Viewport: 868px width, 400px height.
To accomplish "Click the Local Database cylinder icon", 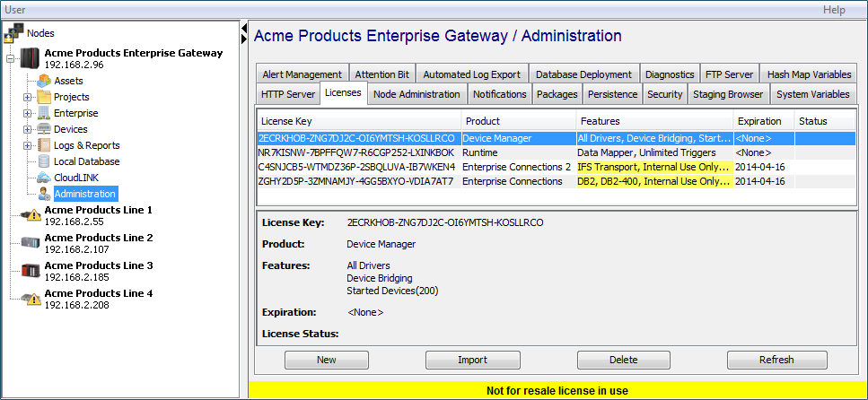I will coord(44,161).
